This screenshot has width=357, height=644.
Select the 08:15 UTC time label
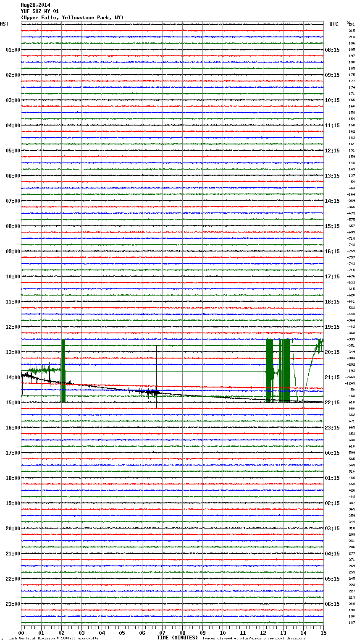click(332, 50)
